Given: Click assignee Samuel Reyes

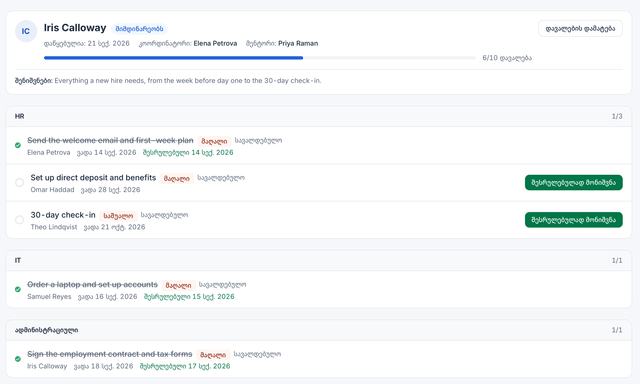Looking at the screenshot, I should pyautogui.click(x=49, y=297).
